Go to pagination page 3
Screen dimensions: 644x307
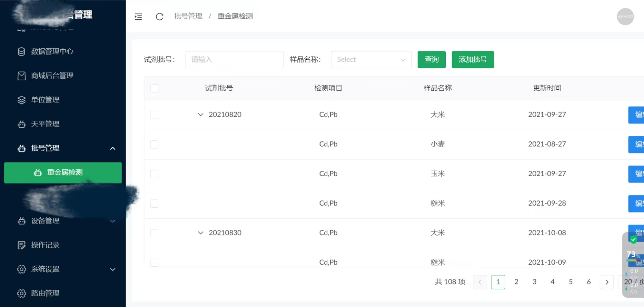tap(534, 282)
